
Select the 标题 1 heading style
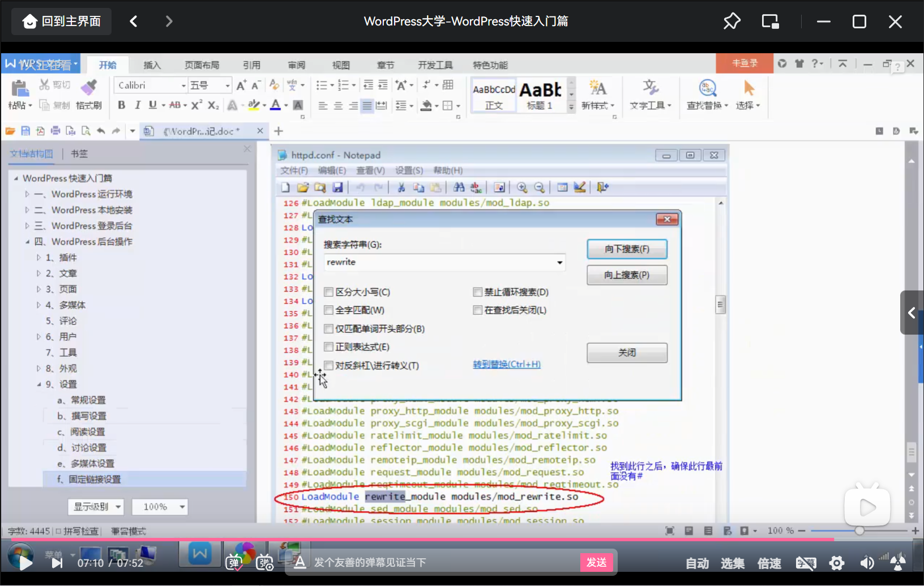coord(540,95)
